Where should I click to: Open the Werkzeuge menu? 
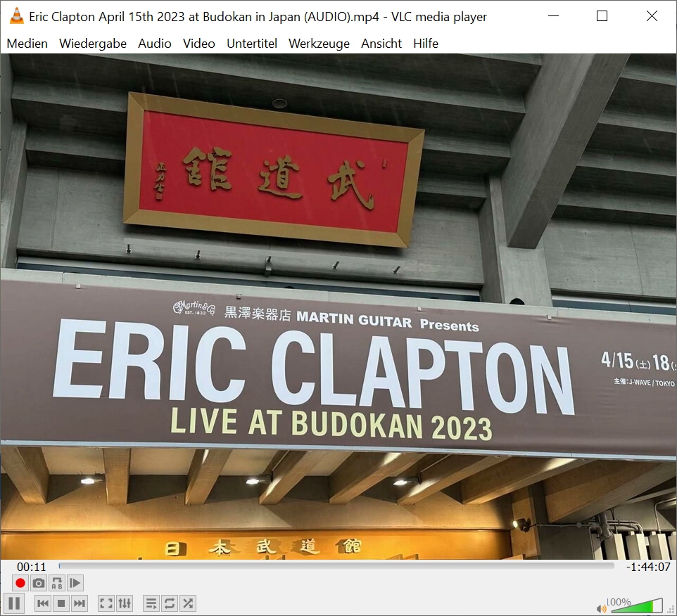tap(319, 44)
